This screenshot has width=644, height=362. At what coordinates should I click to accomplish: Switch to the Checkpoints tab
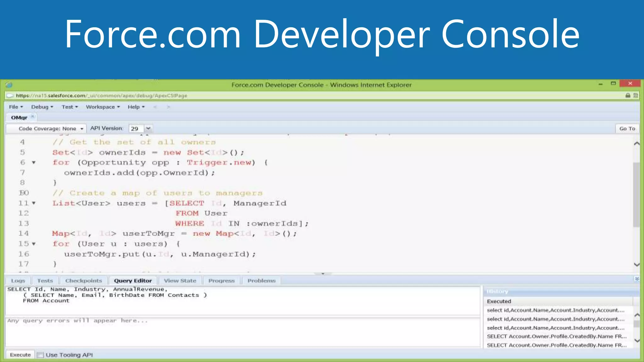(x=84, y=281)
